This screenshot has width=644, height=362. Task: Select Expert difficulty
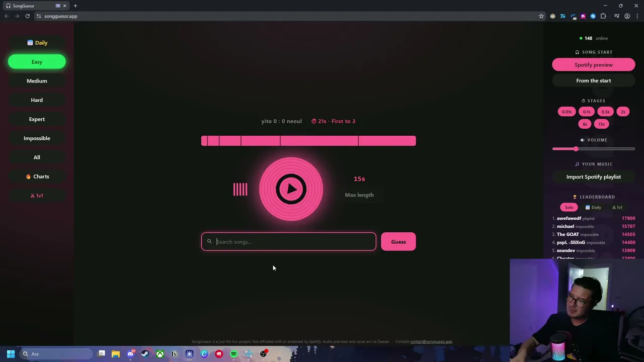pos(37,119)
